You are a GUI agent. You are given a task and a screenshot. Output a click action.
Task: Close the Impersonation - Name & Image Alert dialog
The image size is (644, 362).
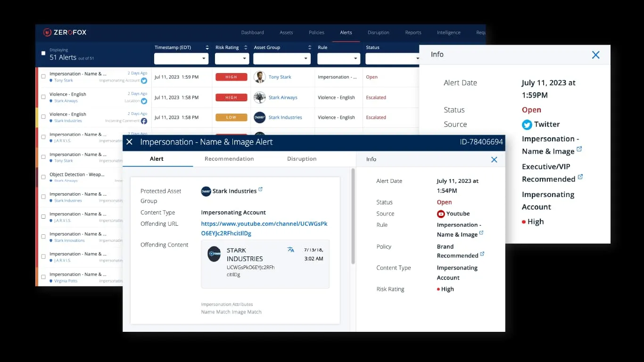click(x=130, y=142)
